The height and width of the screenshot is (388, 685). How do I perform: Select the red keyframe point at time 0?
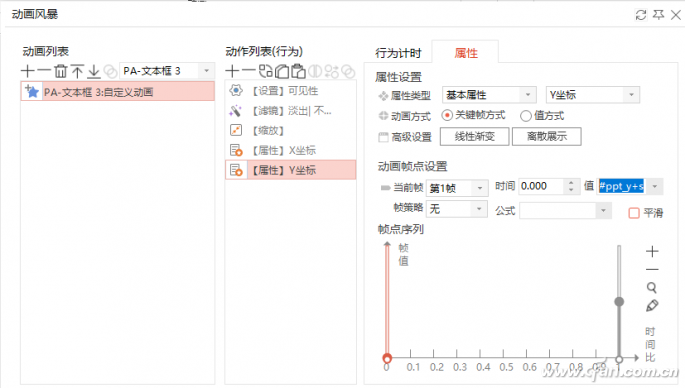[x=387, y=358]
